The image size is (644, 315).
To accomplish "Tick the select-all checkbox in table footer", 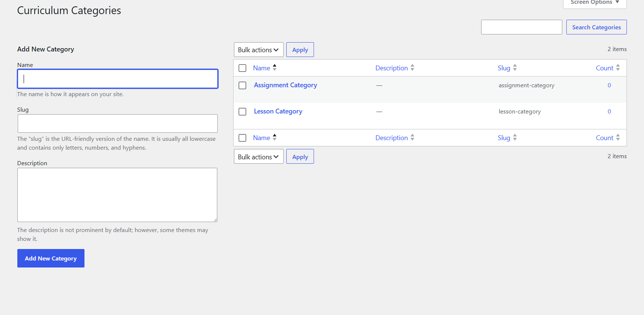I will tap(242, 138).
